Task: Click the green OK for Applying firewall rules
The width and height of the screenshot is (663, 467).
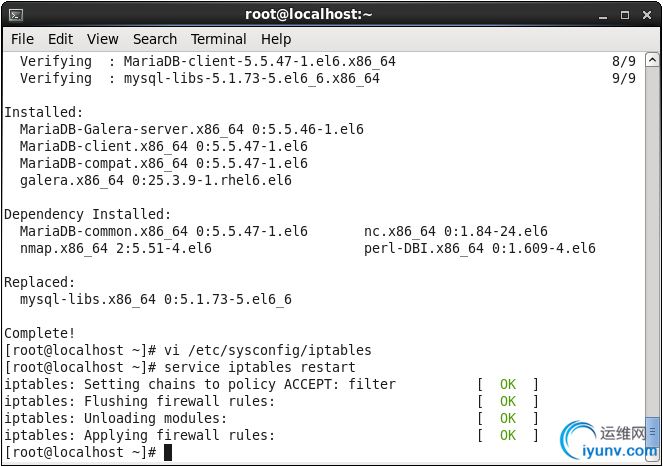Action: [x=508, y=435]
